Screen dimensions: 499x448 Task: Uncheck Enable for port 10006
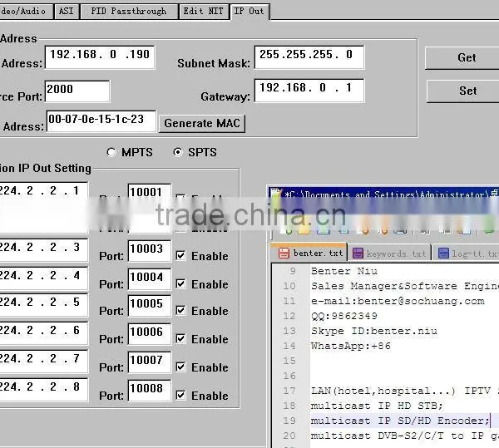coord(180,338)
